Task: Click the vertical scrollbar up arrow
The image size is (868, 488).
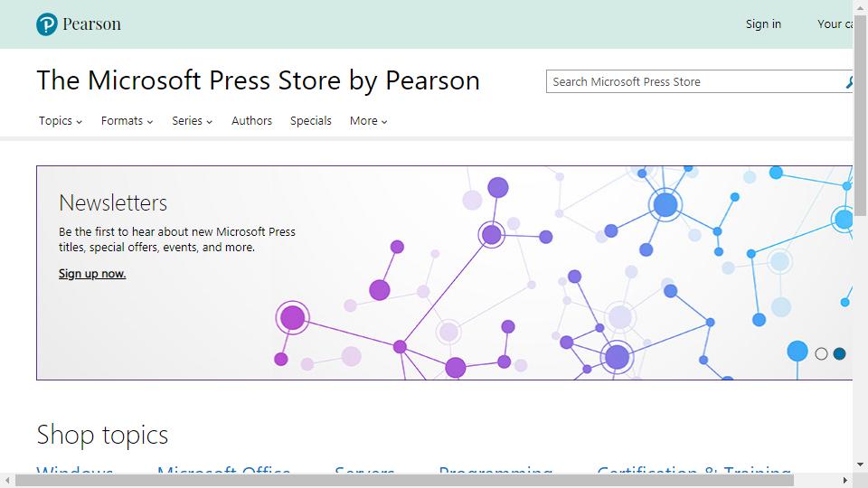Action: coord(861,6)
